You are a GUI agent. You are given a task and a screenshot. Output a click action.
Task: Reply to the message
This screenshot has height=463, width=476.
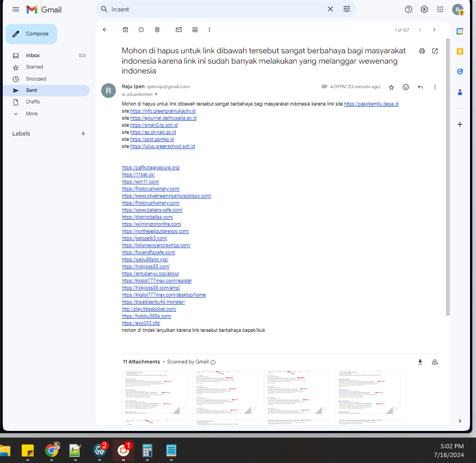pyautogui.click(x=420, y=88)
